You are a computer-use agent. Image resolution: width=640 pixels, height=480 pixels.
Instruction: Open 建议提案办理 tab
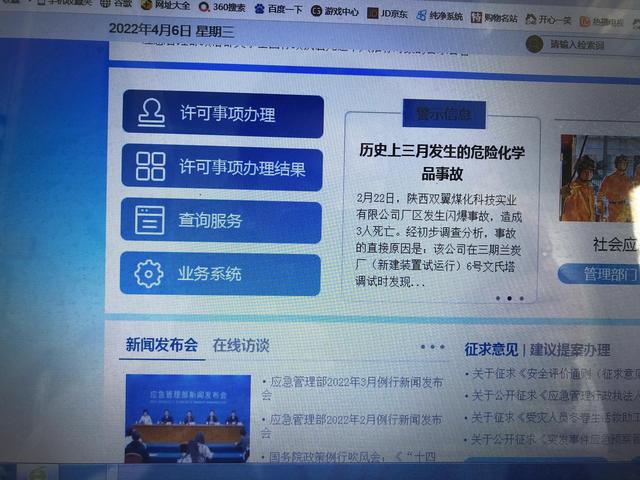(570, 350)
